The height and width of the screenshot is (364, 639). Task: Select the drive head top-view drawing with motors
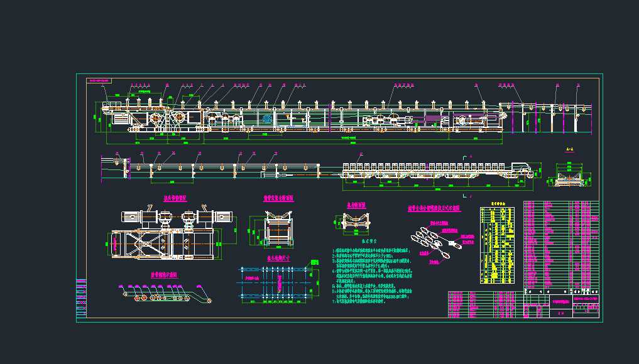click(173, 233)
